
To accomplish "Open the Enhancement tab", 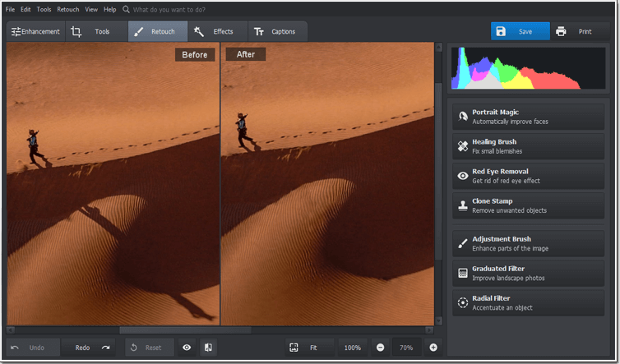I will (35, 31).
